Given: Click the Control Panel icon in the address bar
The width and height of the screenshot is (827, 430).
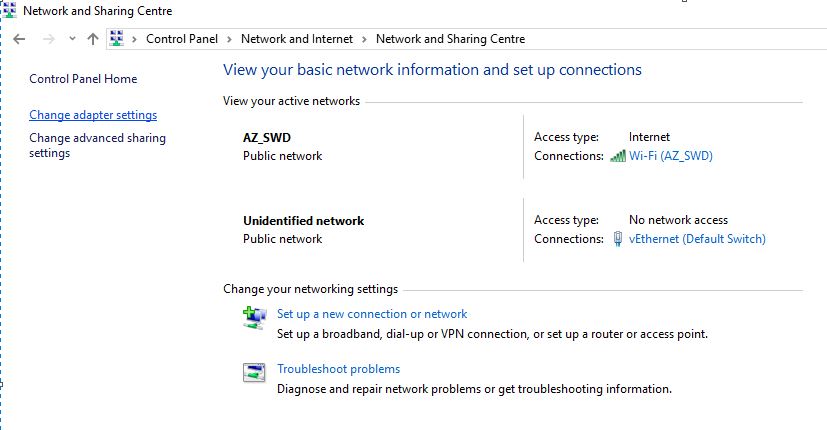Looking at the screenshot, I should pos(117,39).
